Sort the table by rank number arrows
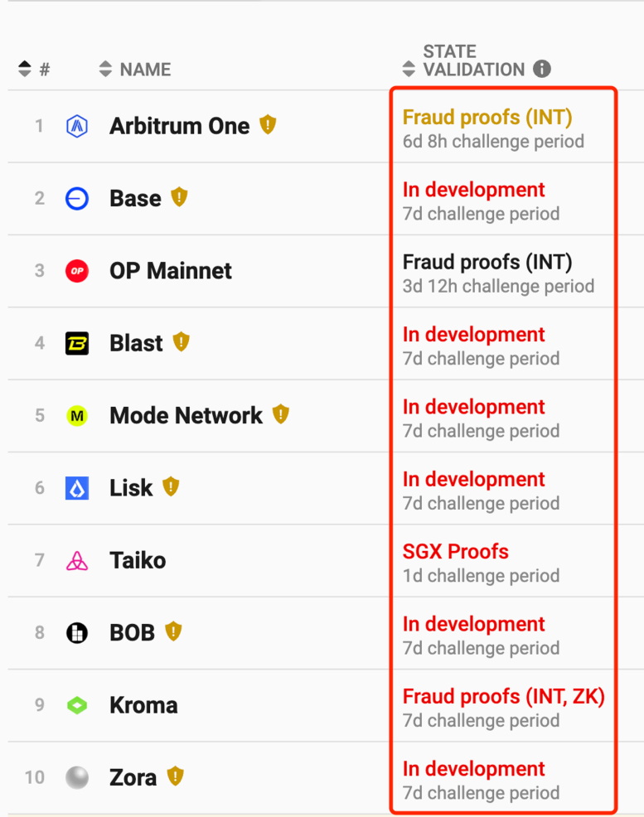 coord(25,69)
